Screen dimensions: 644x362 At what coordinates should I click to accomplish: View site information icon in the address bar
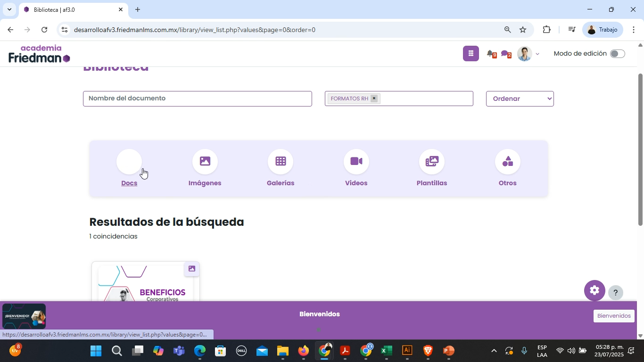tap(65, 30)
